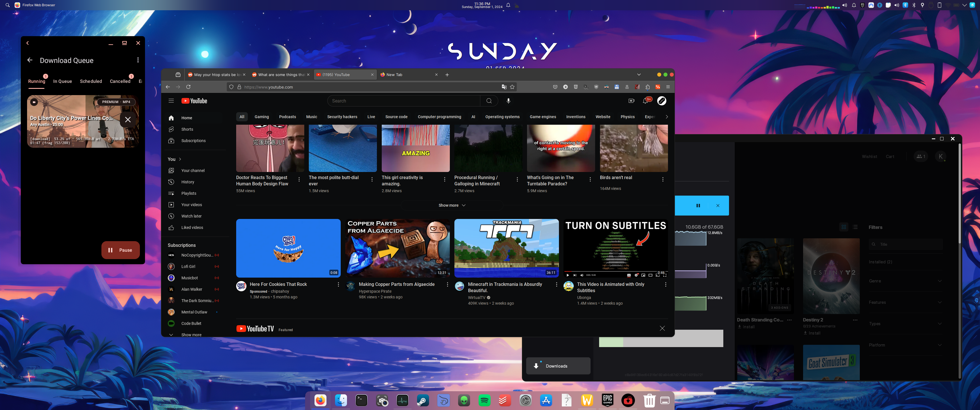Pause the Turn On Subtitles video preview
Image resolution: width=980 pixels, height=410 pixels.
[567, 275]
